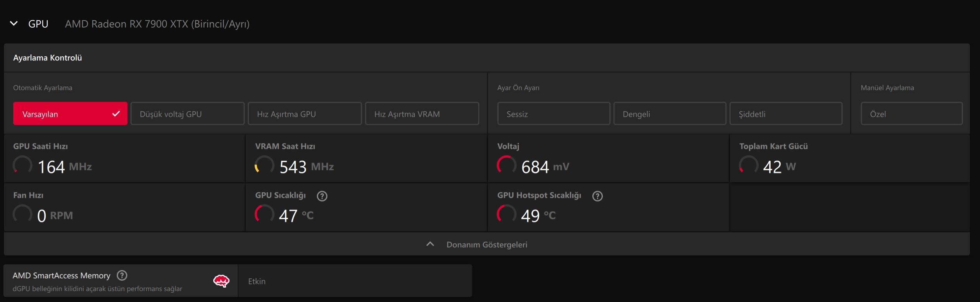Click the Otomatik Ayarlama label

pos(43,88)
